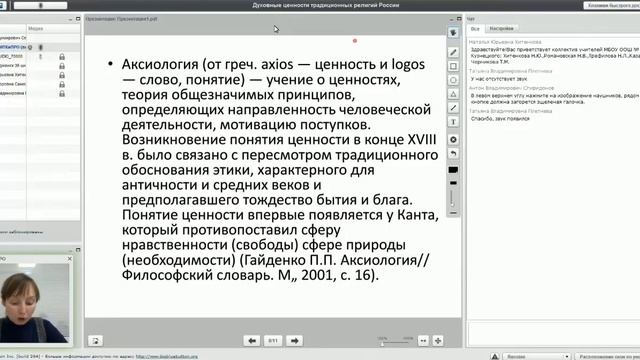This screenshot has width=640, height=360.
Task: Click the chat message input field
Action: pyautogui.click(x=553, y=334)
